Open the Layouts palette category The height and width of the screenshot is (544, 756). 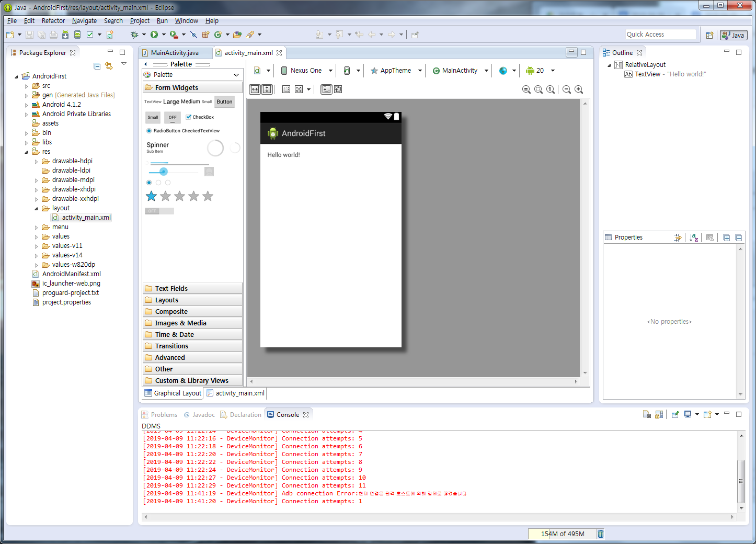tap(192, 300)
